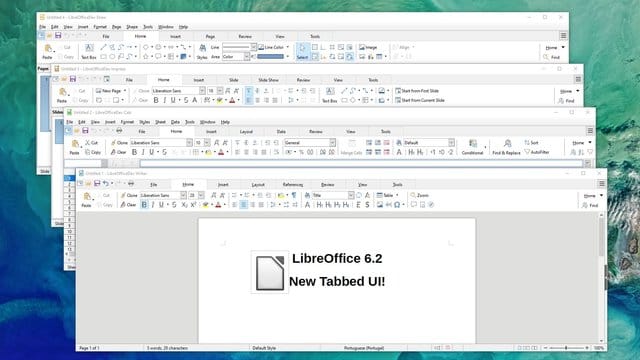Click the zoom slider in Writer status bar

point(566,348)
